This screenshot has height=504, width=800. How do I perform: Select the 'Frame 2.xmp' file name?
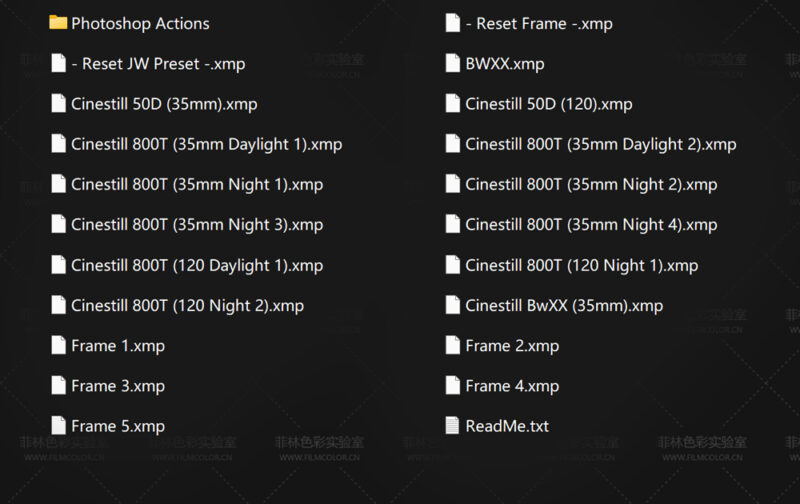coord(512,346)
